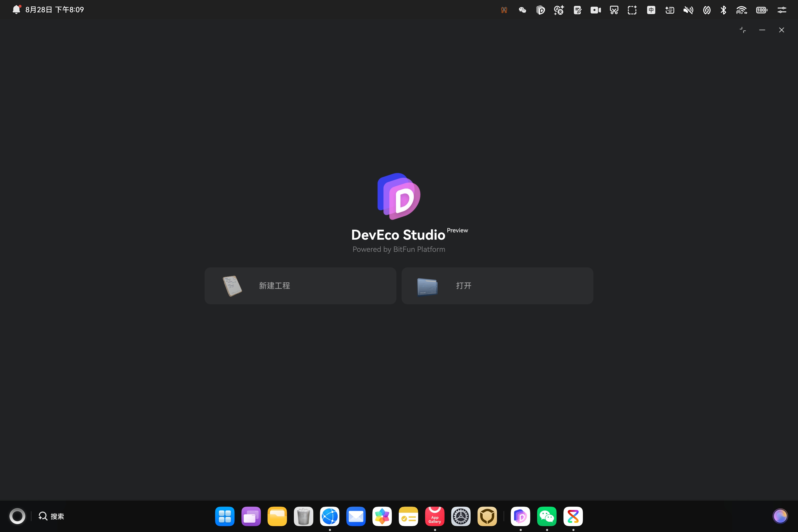Screen dimensions: 798x532
Task: Open the Trash bin in the dock
Action: [303, 516]
